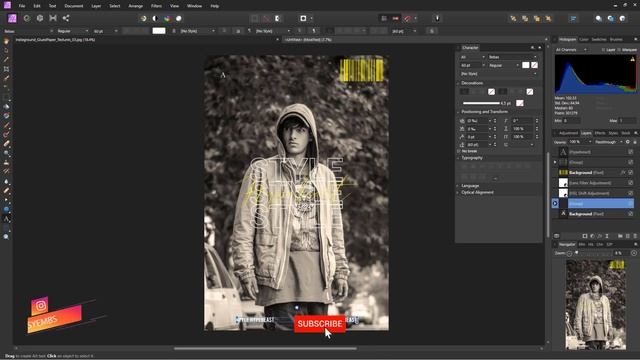Select the Blur Brush tool
This screenshot has height=360, width=640.
[6, 182]
